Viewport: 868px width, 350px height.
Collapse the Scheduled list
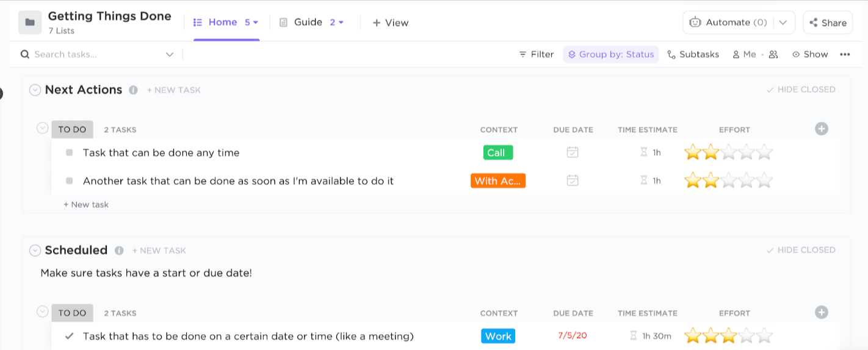[35, 250]
